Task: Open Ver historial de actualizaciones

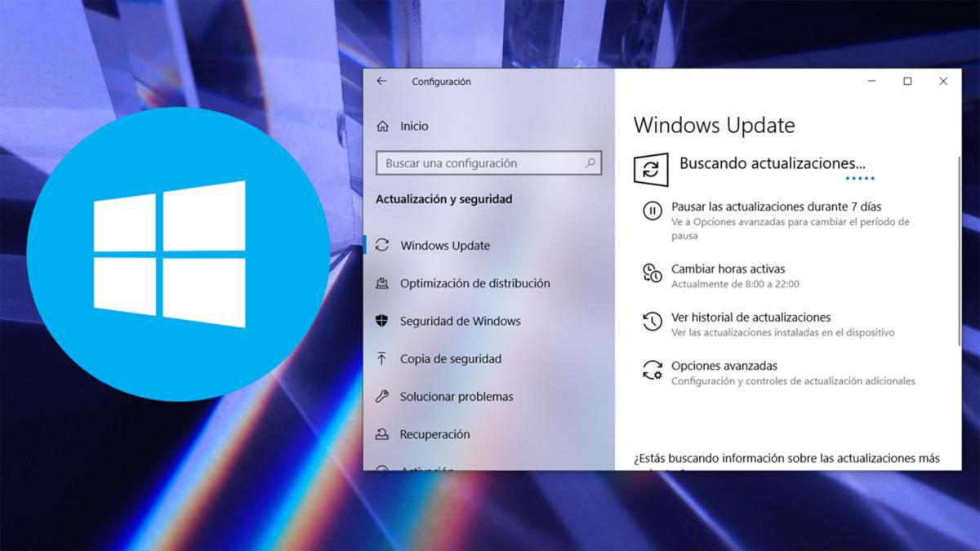Action: click(x=751, y=318)
